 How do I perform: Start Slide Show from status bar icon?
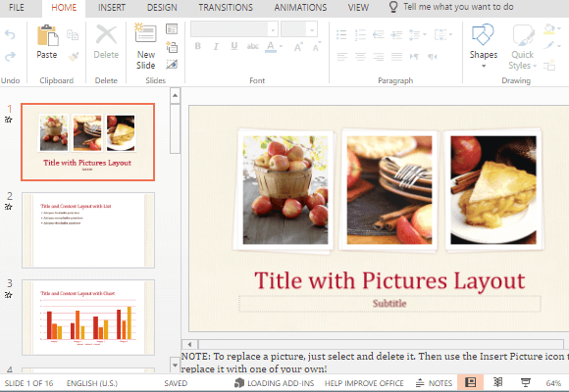[525, 382]
